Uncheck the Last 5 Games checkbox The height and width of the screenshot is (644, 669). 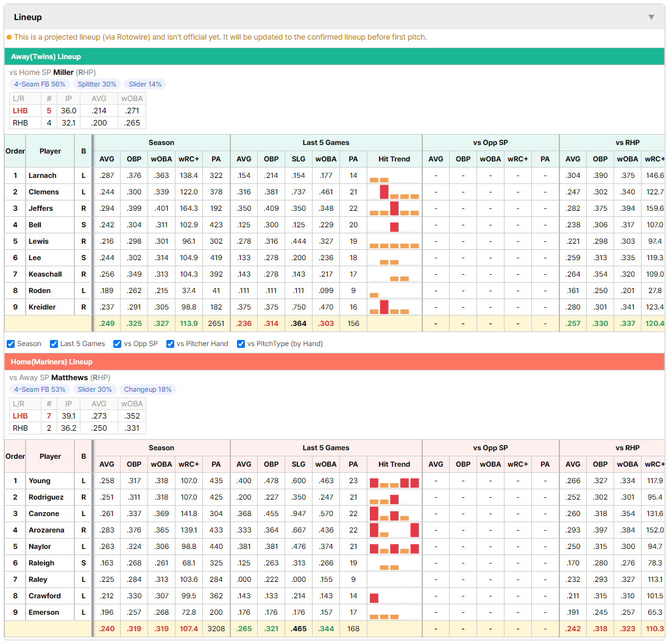pos(54,344)
